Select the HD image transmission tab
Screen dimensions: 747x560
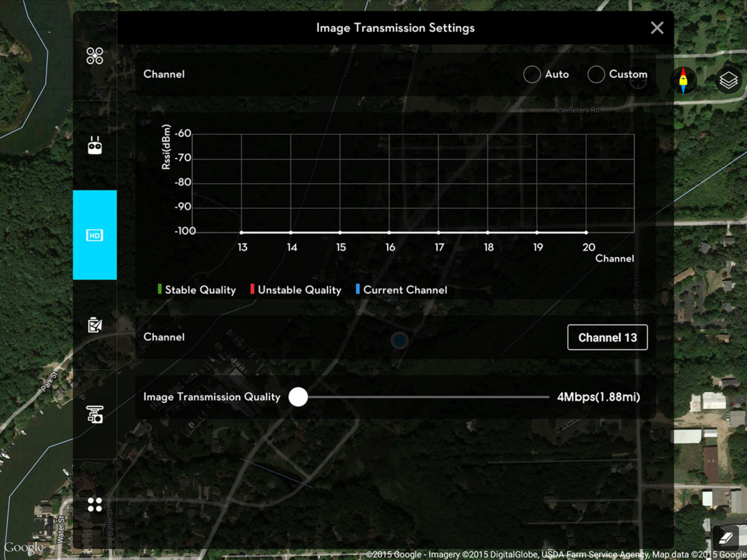tap(95, 235)
